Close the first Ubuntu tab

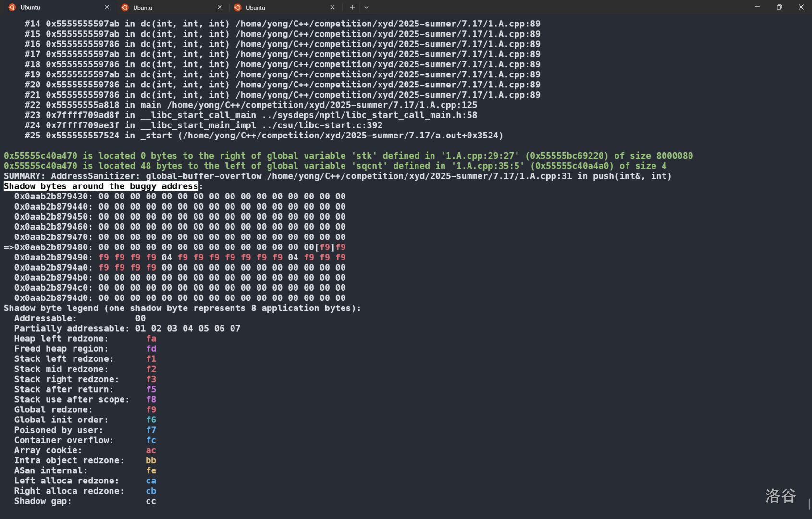tap(107, 7)
